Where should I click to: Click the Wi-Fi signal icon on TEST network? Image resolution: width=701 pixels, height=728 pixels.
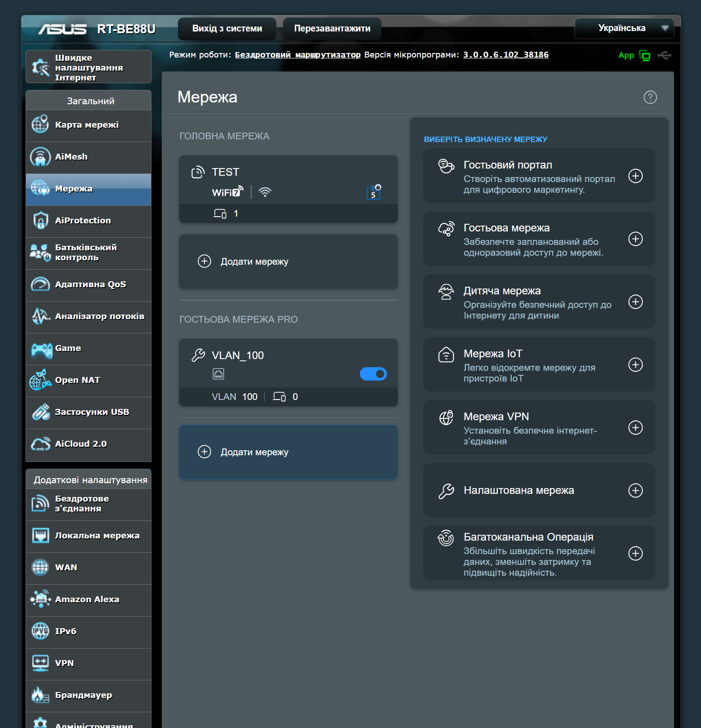coord(265,192)
